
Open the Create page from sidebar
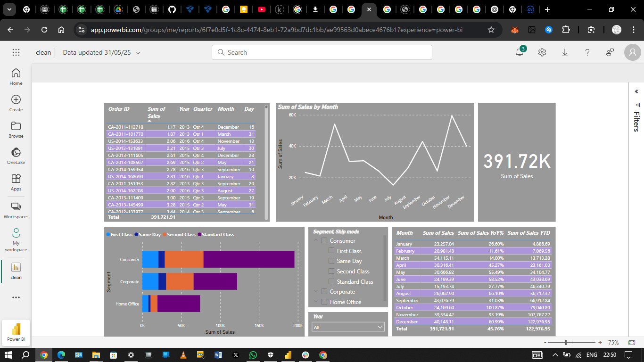point(16,103)
